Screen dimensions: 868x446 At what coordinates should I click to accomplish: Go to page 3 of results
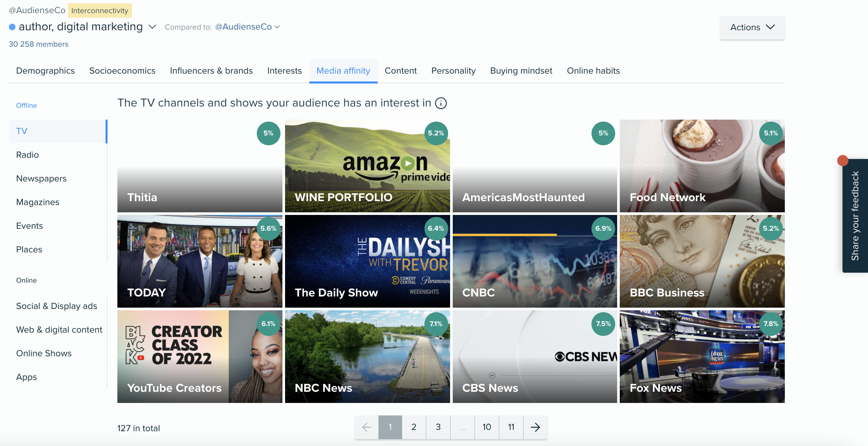[x=438, y=427]
